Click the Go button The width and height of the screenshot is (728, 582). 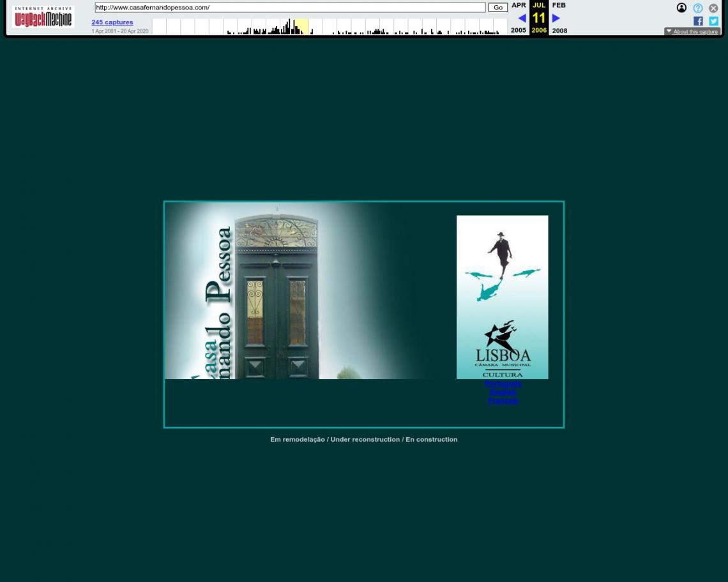click(497, 8)
